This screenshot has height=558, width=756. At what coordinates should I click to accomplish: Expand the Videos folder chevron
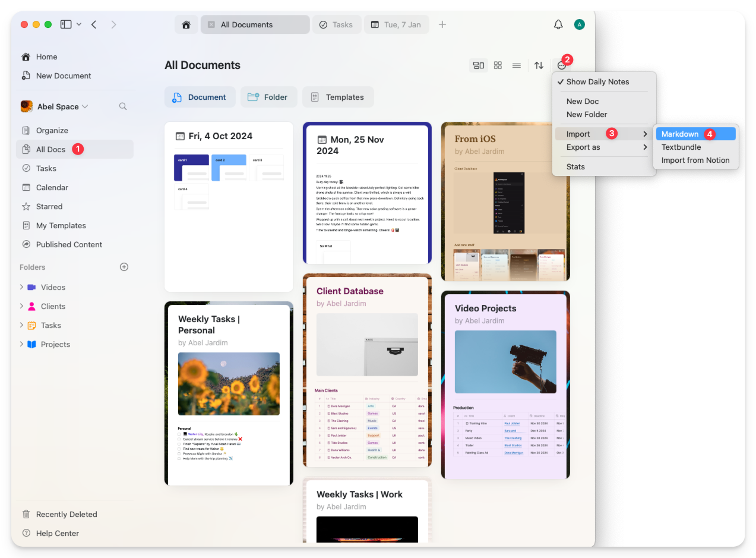coord(21,287)
